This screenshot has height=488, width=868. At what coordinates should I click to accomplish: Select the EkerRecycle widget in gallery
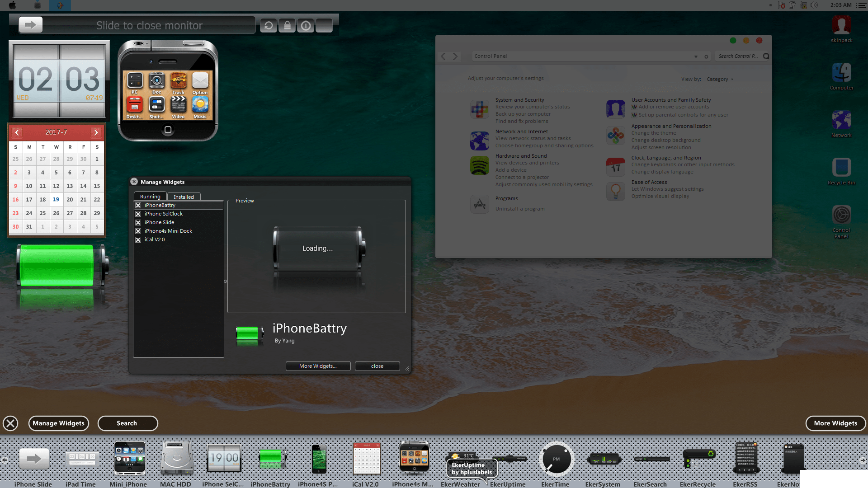698,458
